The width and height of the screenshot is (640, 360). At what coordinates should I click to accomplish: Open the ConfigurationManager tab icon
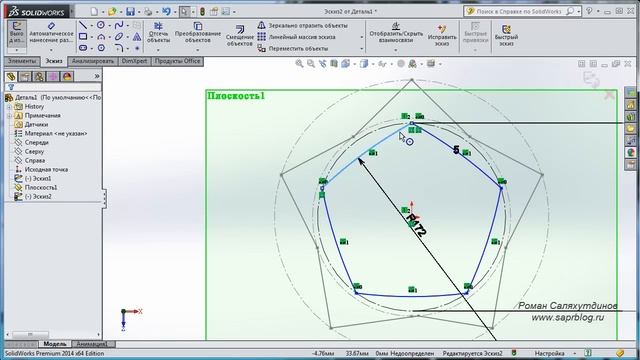click(x=39, y=76)
